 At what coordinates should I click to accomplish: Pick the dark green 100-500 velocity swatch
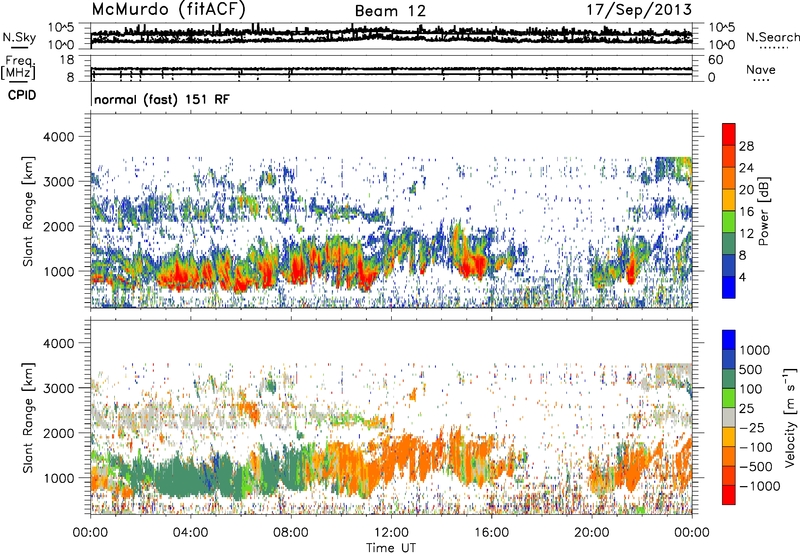coord(729,379)
